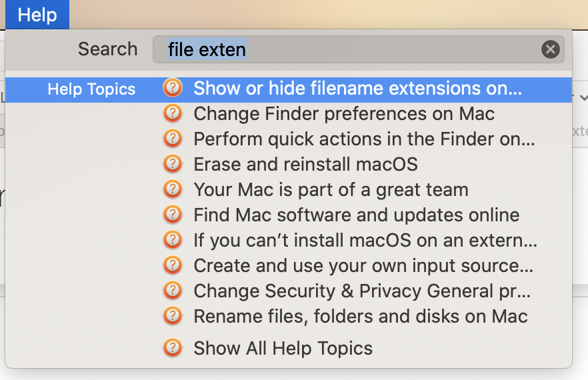This screenshot has width=588, height=380.
Task: Open 'Your Mac is part of a great team'
Action: tap(331, 189)
